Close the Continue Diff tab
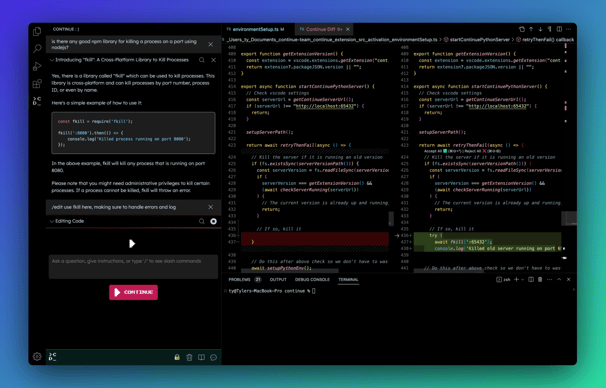The height and width of the screenshot is (388, 606). click(348, 29)
